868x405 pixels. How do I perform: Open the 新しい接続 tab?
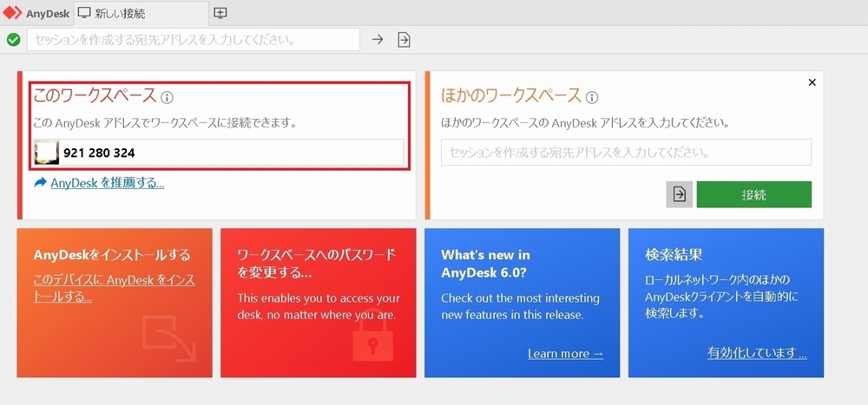point(141,13)
